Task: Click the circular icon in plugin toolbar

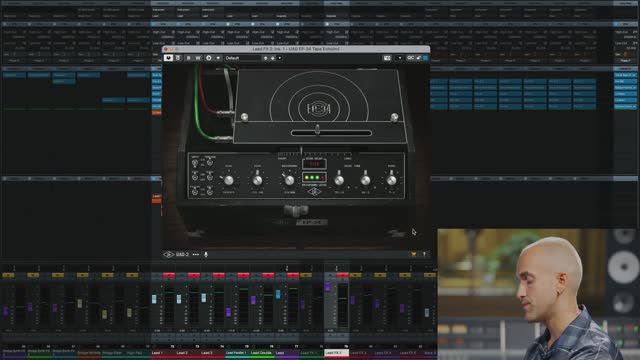Action: point(209,58)
